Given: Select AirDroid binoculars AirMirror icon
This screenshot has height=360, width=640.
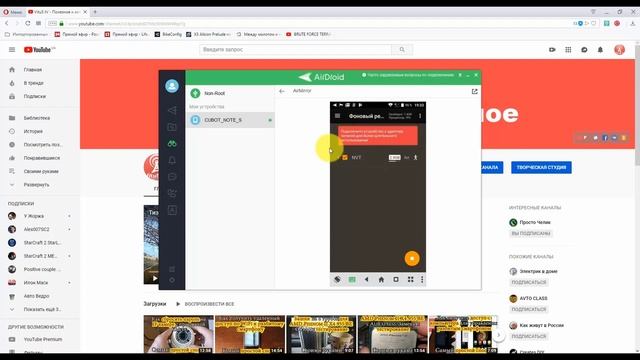Looking at the screenshot, I should (172, 144).
